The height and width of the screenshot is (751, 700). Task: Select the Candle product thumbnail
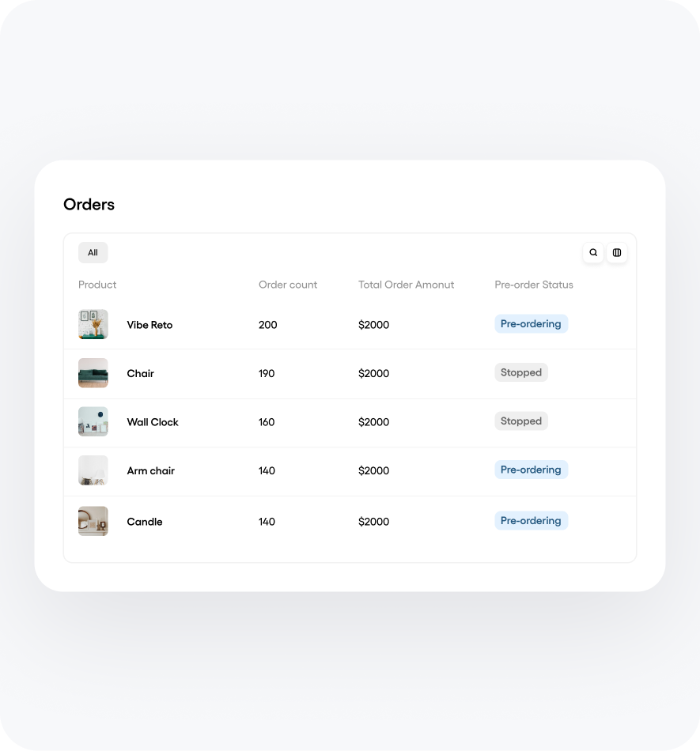(93, 521)
